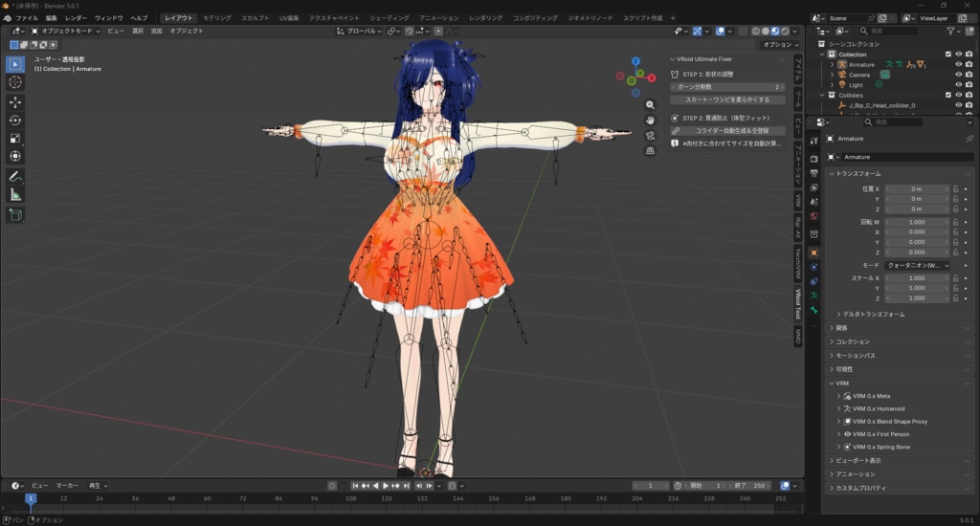This screenshot has height=526, width=980.
Task: Toggle Armature visibility eye in outliner
Action: (959, 64)
